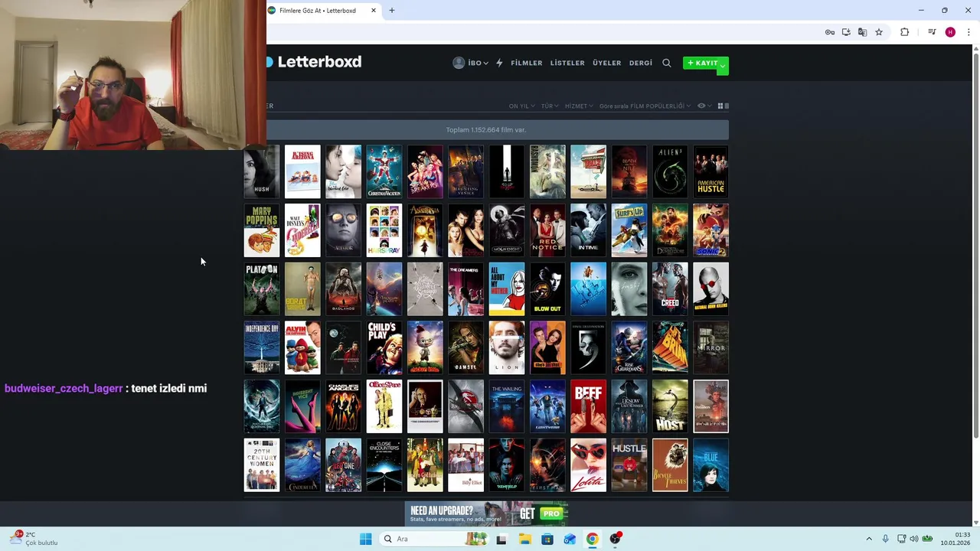The image size is (980, 551).
Task: Open Lion poster
Action: tap(507, 347)
